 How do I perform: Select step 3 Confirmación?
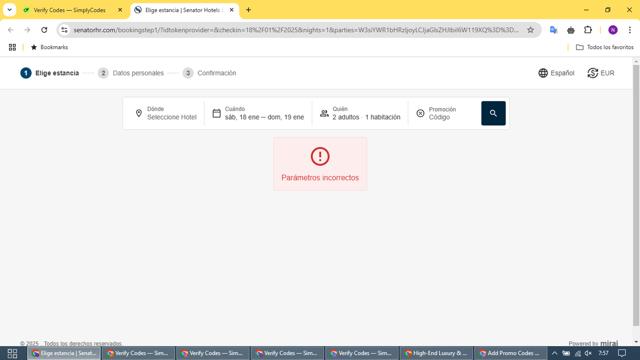(209, 73)
